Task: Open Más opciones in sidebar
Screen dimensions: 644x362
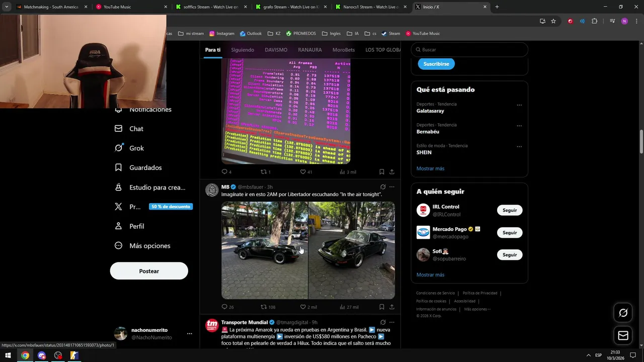Action: (143, 246)
